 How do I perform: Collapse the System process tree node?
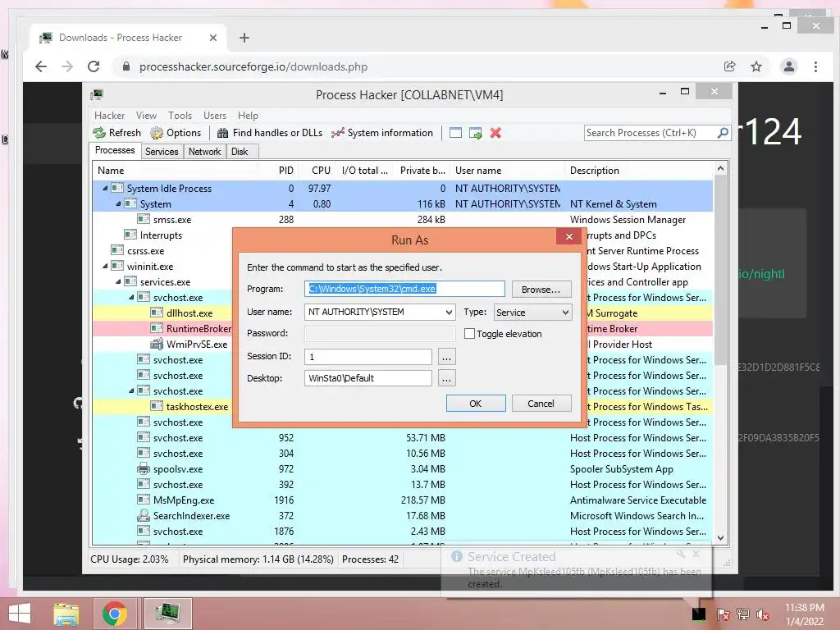(118, 203)
